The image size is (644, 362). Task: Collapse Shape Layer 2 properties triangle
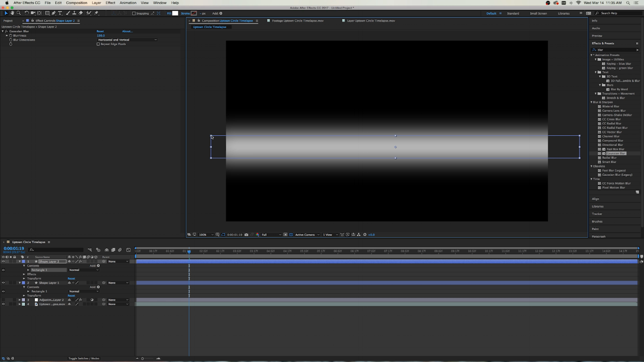(20, 261)
